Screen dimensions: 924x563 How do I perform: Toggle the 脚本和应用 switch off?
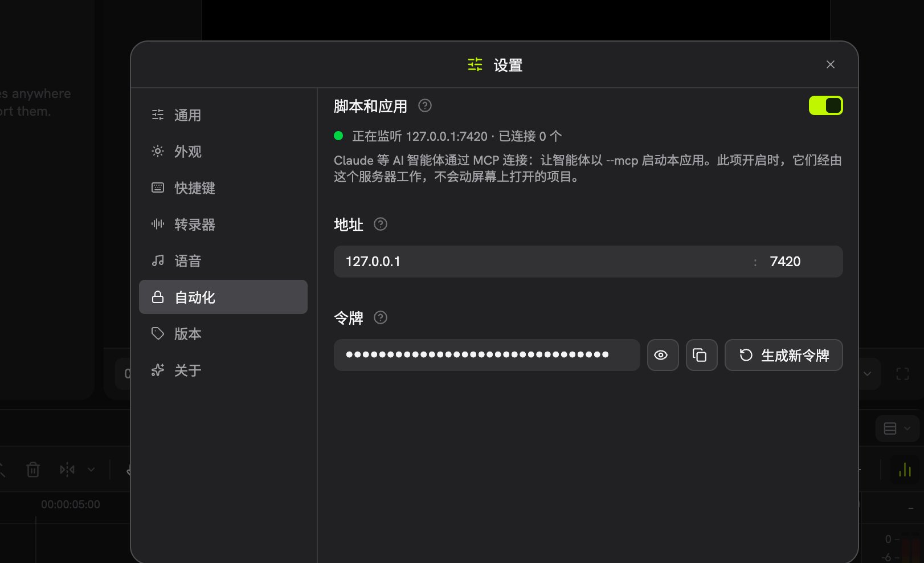[825, 105]
